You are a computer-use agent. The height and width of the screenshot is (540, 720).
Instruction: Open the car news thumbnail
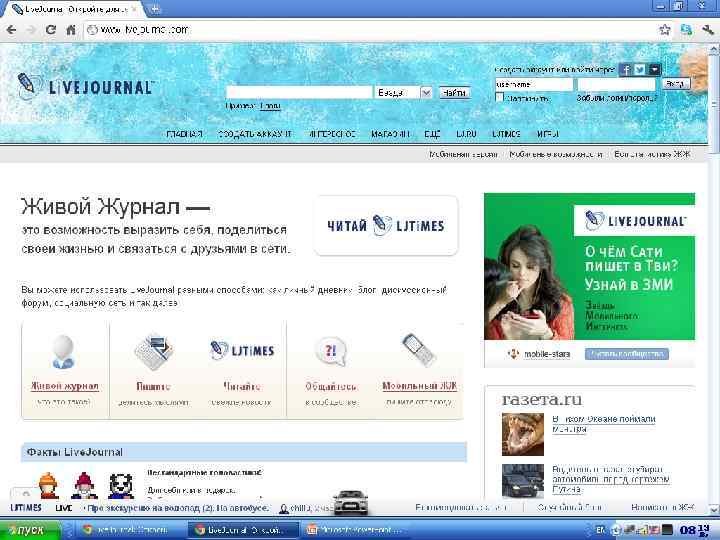click(523, 481)
